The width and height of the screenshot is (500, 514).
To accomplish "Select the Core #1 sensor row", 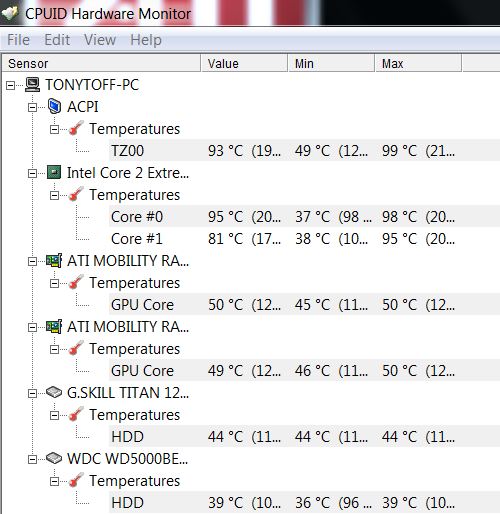I will (304, 239).
